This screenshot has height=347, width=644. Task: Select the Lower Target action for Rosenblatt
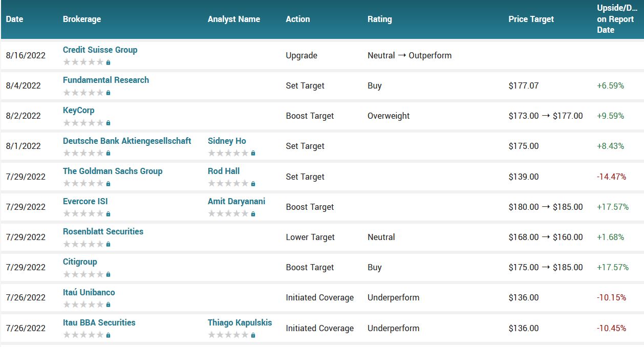coord(310,237)
